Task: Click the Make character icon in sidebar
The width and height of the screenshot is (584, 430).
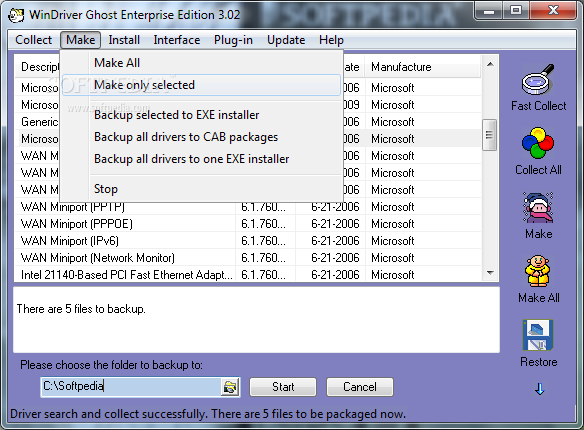Action: (538, 207)
